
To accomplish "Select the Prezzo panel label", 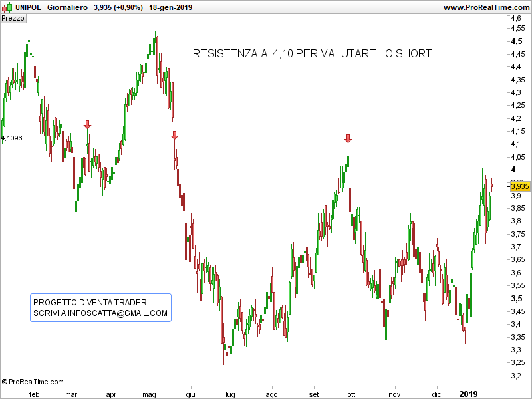I will tap(13, 19).
